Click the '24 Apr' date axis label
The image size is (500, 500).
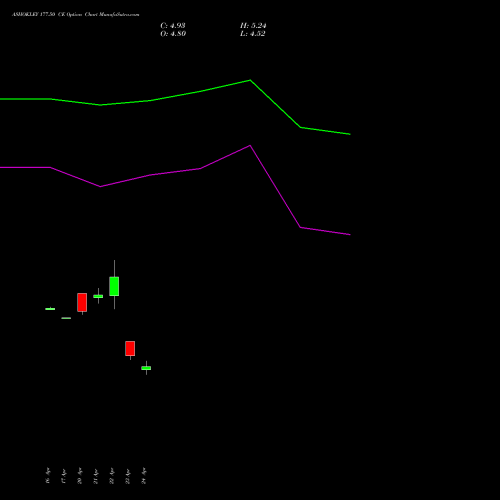coord(144,475)
